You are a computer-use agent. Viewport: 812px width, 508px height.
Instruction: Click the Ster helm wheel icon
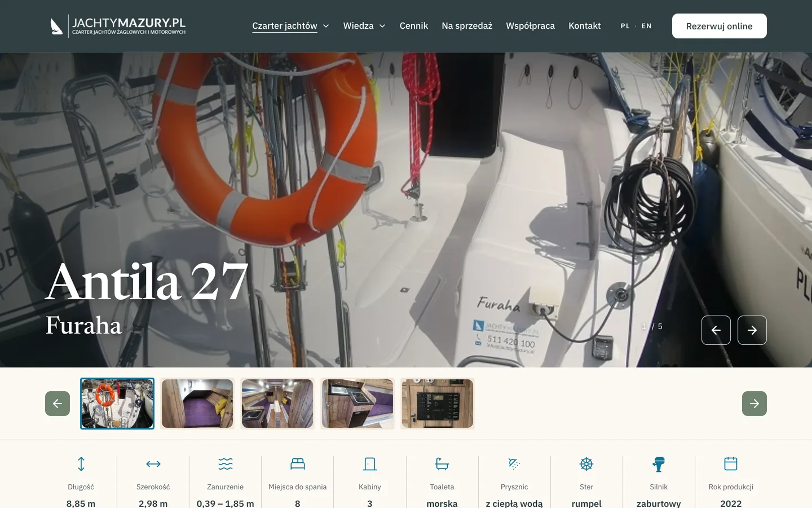click(586, 464)
